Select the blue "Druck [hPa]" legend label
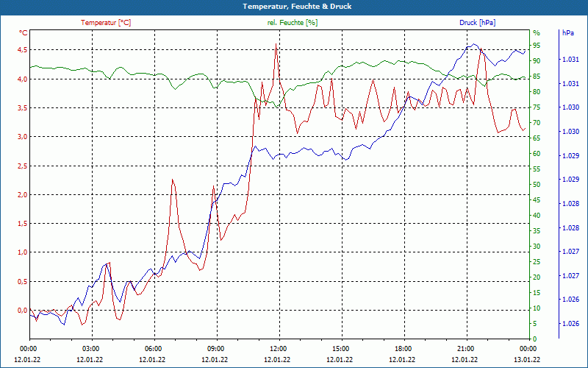This screenshot has height=368, width=588. click(x=477, y=23)
